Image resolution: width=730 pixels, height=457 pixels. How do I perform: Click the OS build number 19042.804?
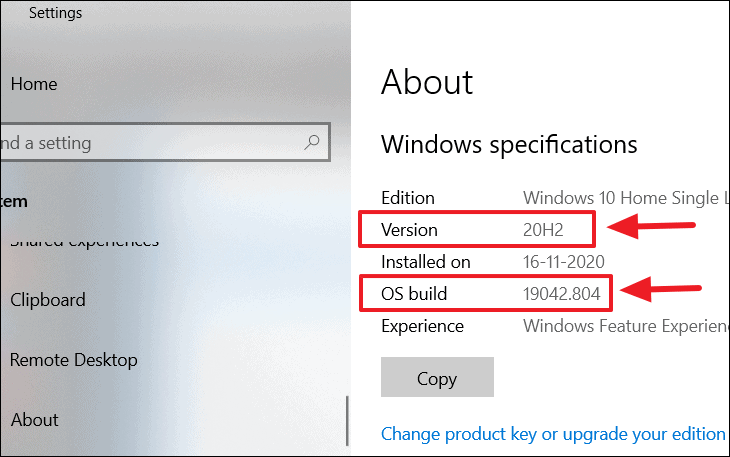click(x=561, y=294)
